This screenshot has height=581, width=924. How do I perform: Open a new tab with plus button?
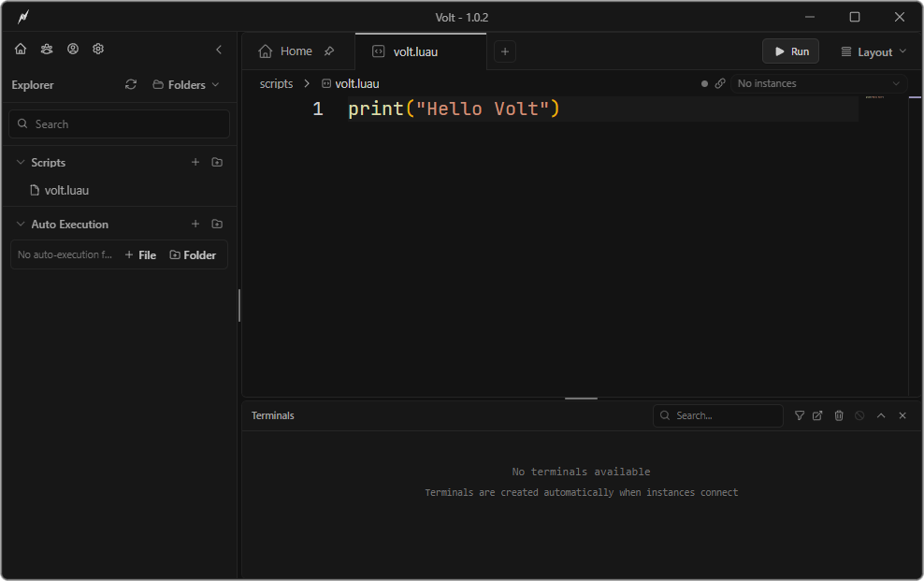tap(505, 51)
